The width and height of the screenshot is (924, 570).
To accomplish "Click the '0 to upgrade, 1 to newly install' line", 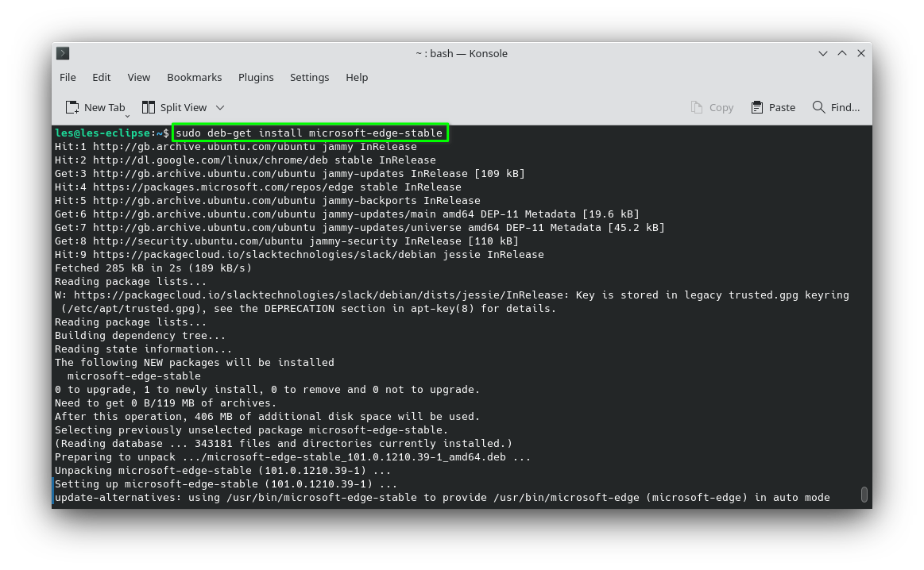I will (268, 390).
